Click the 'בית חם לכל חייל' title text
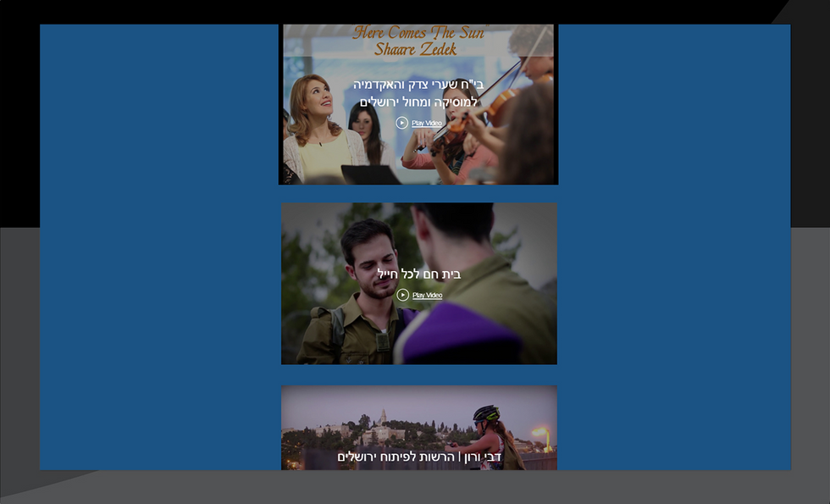This screenshot has width=830, height=504. (418, 274)
